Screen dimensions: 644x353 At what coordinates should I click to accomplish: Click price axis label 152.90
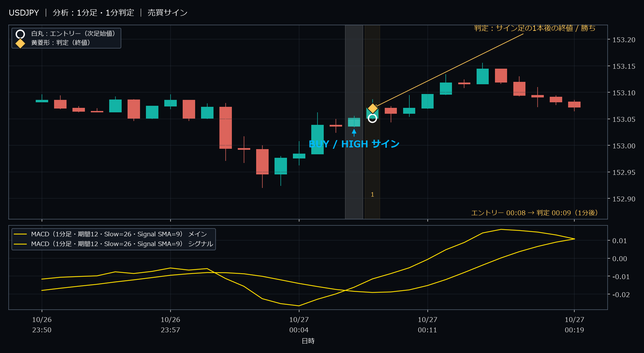[624, 199]
